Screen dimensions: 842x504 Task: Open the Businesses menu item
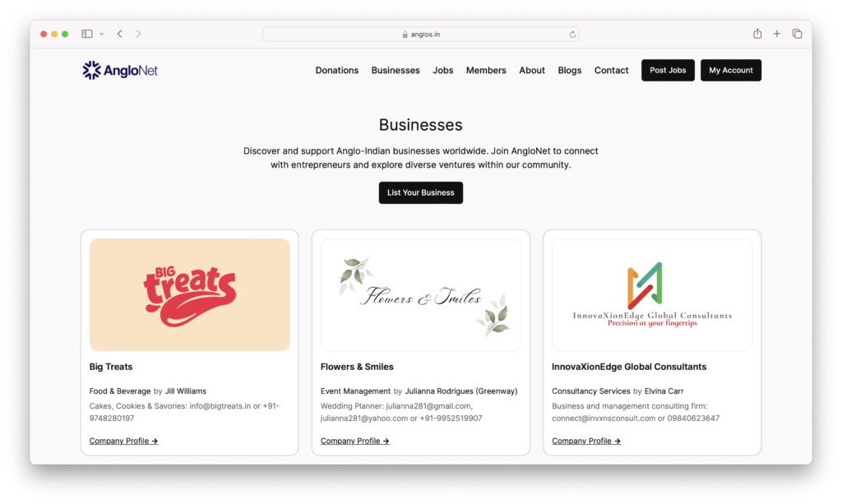click(x=396, y=71)
